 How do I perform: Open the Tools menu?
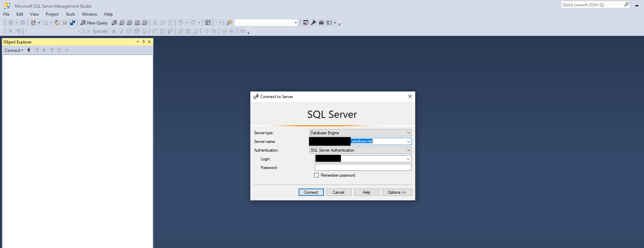pos(70,14)
